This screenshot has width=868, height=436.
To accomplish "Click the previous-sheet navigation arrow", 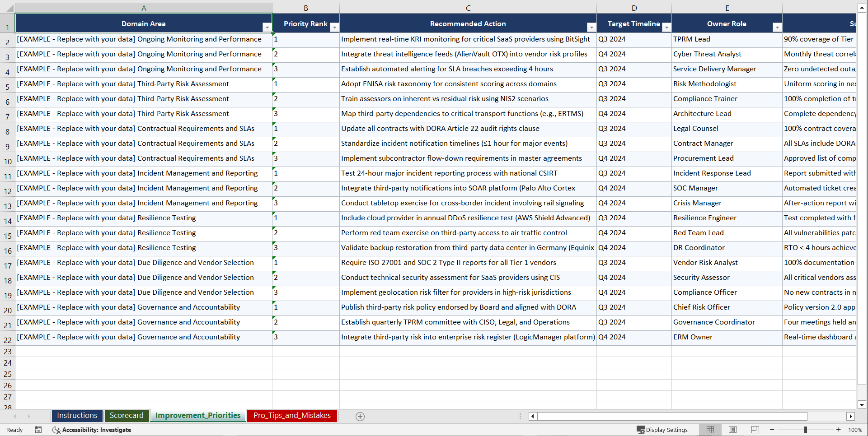I will click(16, 416).
